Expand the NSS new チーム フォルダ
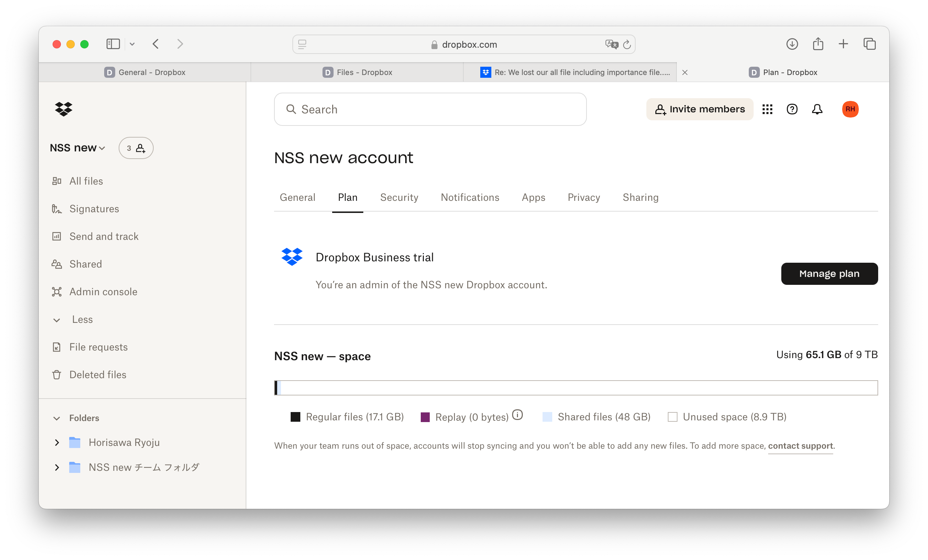This screenshot has height=560, width=928. (x=58, y=467)
